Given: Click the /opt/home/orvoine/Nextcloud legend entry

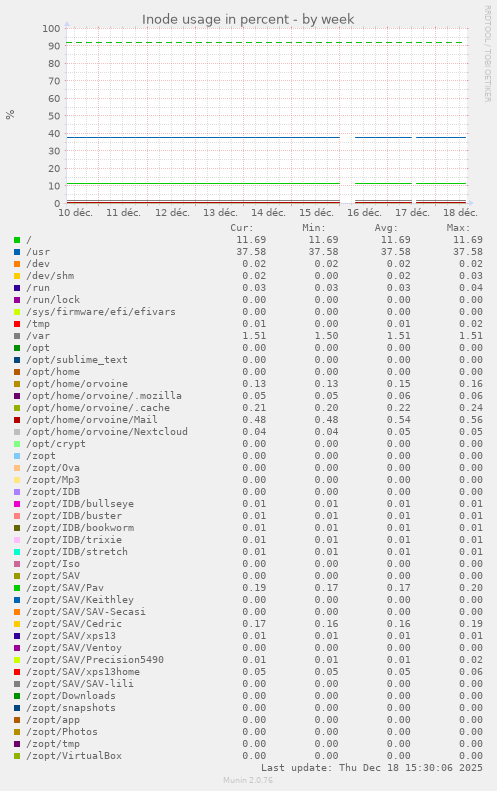Looking at the screenshot, I should [x=107, y=432].
